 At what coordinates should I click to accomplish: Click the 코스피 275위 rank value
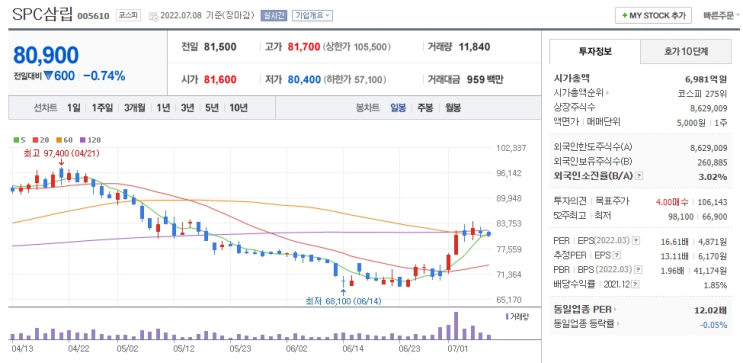click(702, 93)
